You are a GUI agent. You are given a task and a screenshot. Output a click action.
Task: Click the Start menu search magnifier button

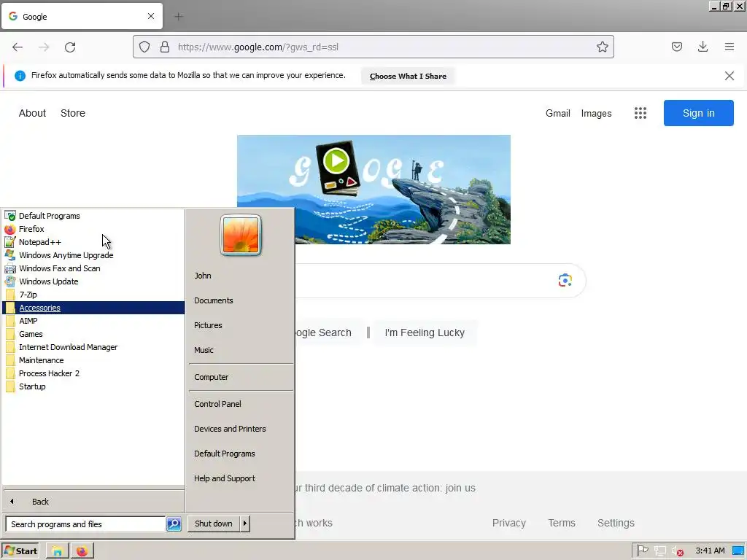(174, 524)
